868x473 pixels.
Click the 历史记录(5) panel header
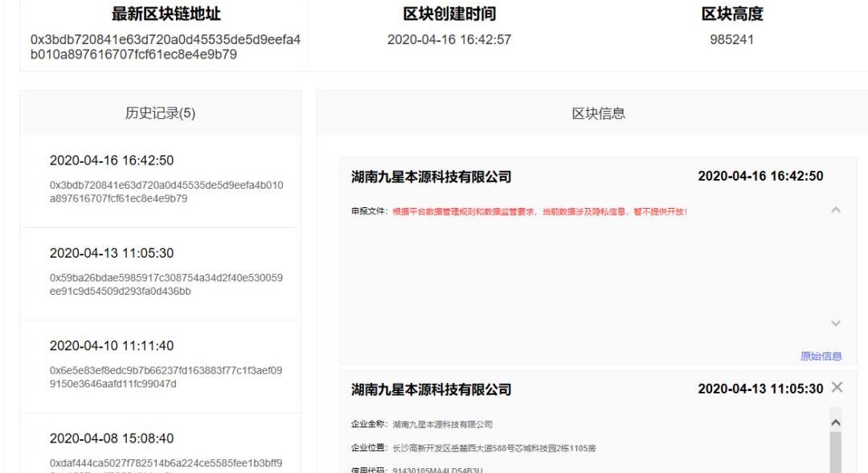click(x=161, y=113)
